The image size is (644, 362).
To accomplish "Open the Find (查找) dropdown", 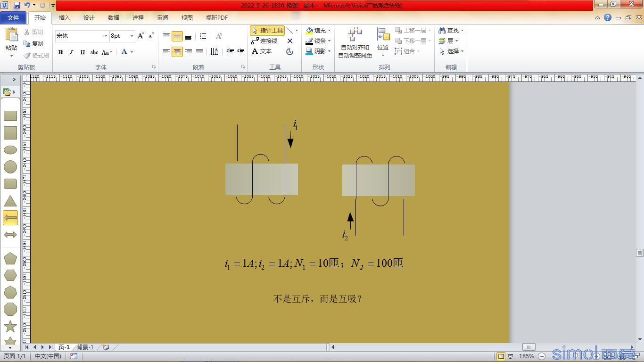I will point(451,30).
